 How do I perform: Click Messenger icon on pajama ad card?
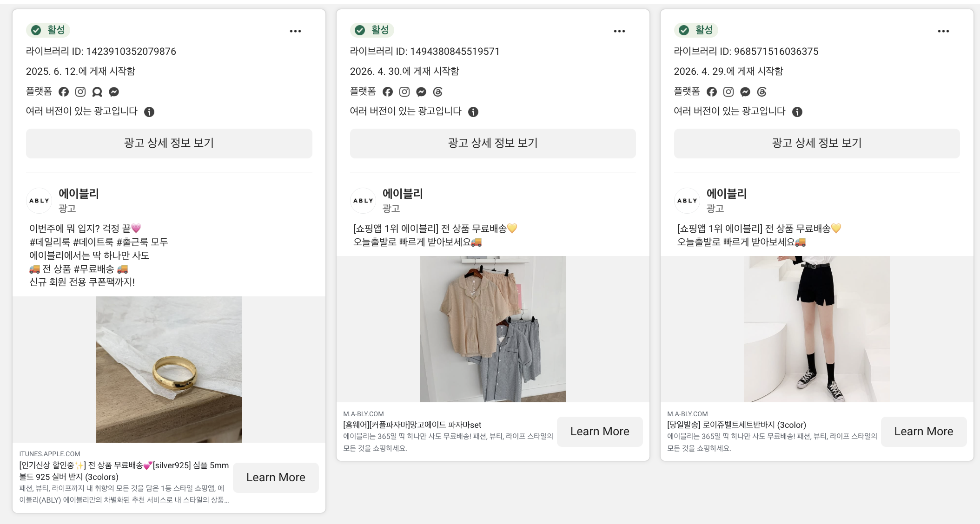pos(421,92)
